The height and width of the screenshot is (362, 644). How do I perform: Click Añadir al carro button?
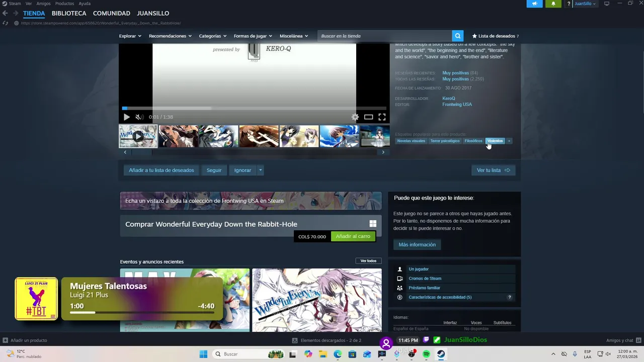353,236
